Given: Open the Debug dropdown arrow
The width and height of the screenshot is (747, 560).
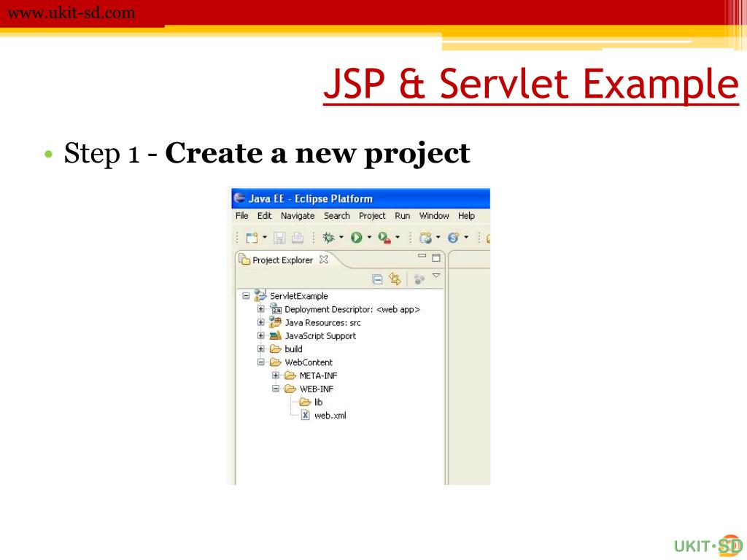Looking at the screenshot, I should coord(341,237).
